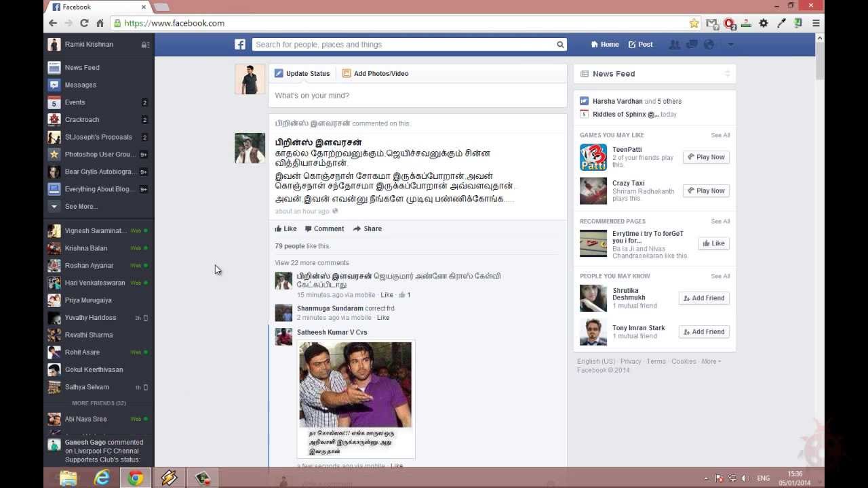The width and height of the screenshot is (868, 488).
Task: Open Internet Explorer from the taskbar
Action: tap(102, 478)
